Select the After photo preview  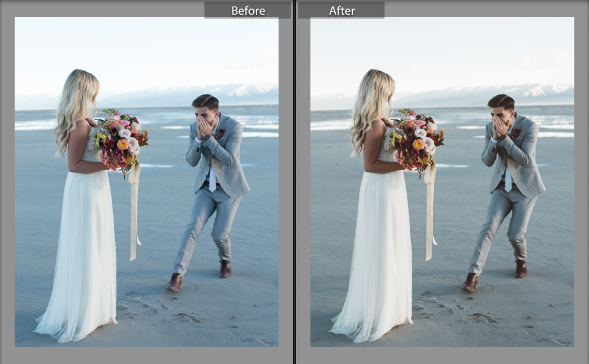(x=442, y=181)
